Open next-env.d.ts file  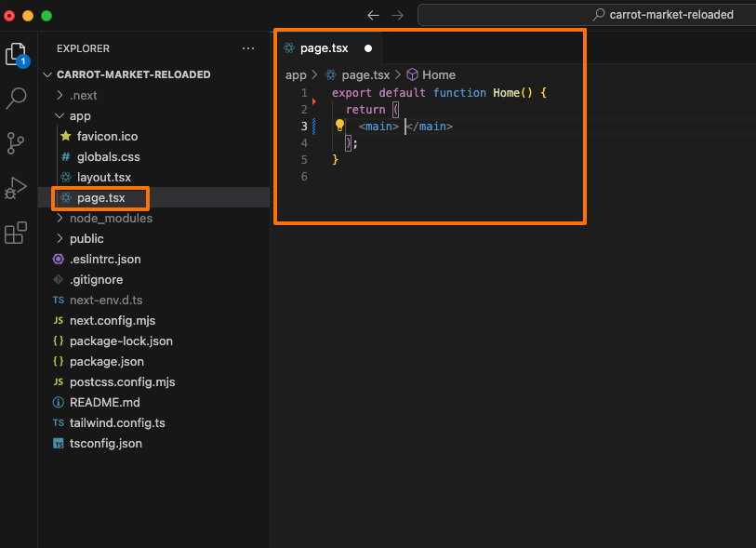tap(106, 300)
